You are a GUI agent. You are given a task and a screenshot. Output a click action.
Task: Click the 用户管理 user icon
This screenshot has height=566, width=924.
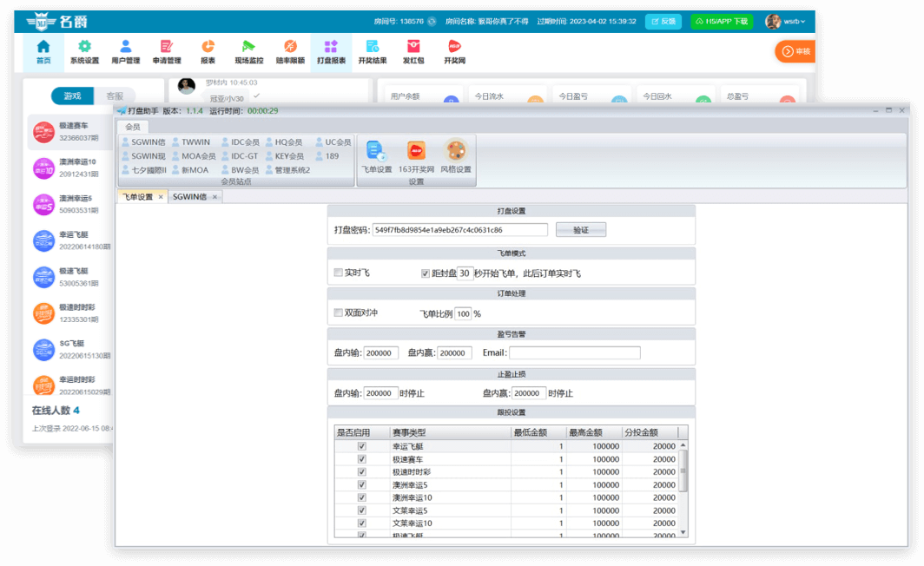pyautogui.click(x=126, y=52)
